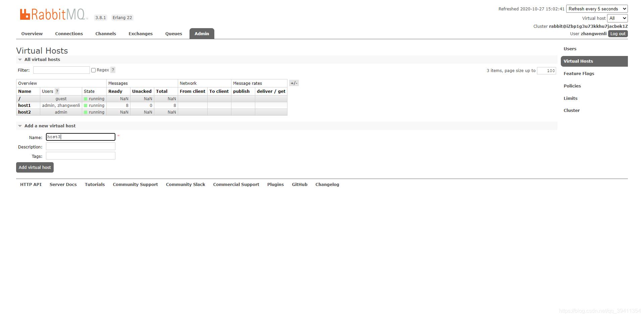Click the page size input field
The width and height of the screenshot is (644, 317).
click(x=546, y=71)
